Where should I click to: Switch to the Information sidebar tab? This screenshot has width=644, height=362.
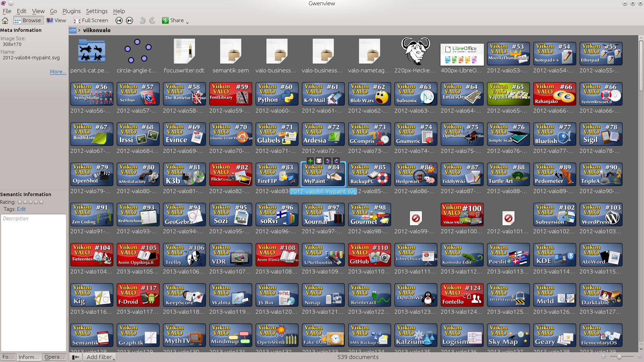click(x=29, y=357)
